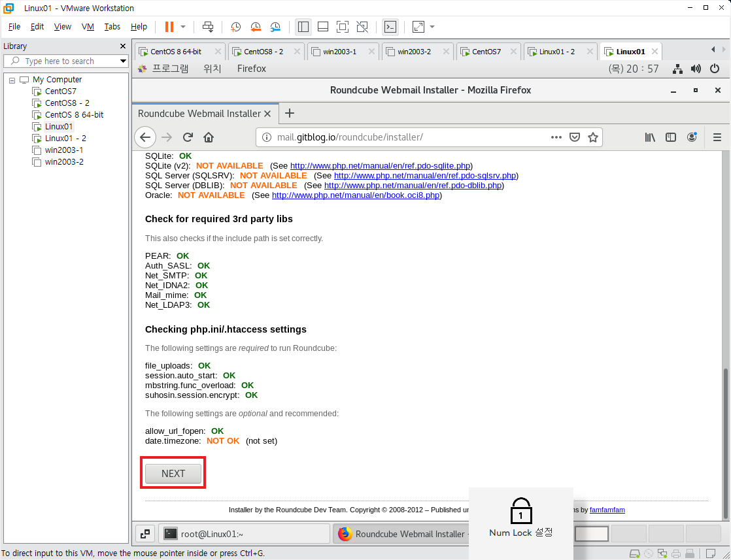Open the VM menu
Viewport: 731px width, 560px height.
pyautogui.click(x=88, y=27)
